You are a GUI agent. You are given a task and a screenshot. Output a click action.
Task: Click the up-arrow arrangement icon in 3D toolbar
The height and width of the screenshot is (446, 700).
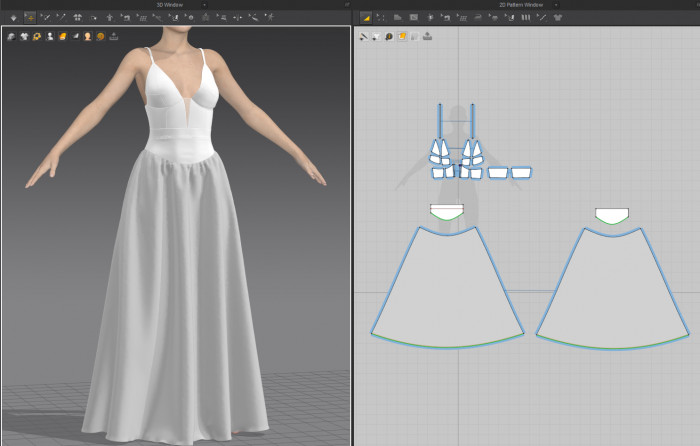(110, 18)
